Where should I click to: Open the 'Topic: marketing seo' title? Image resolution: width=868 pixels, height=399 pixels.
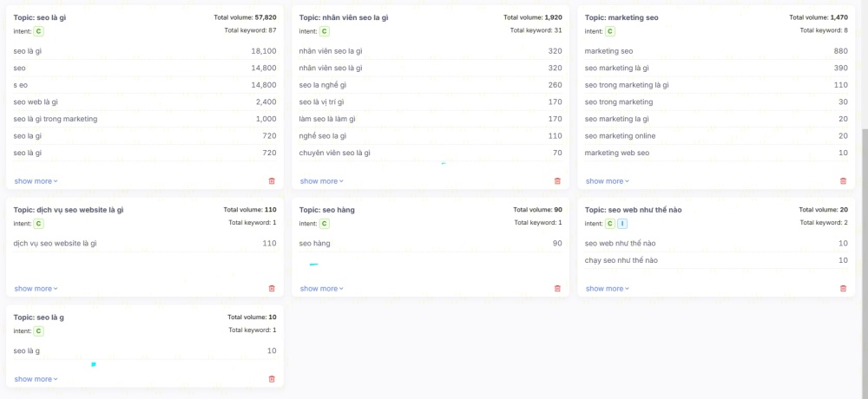[x=621, y=16]
